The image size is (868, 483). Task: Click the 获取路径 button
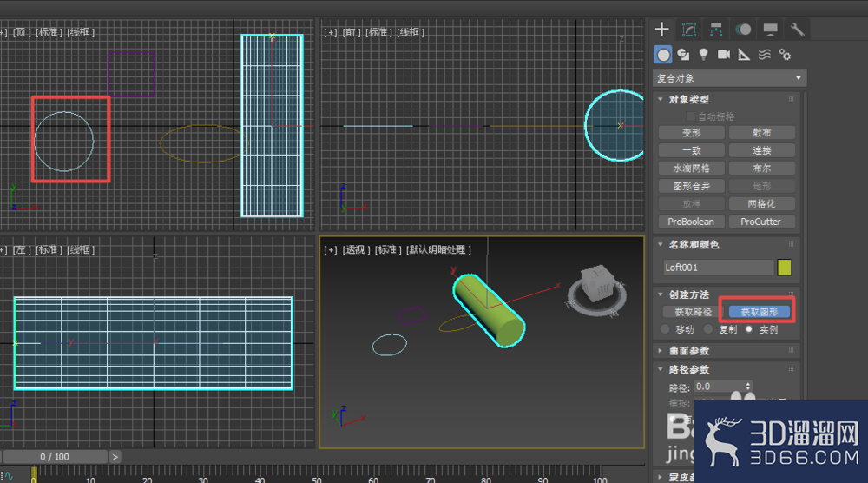tap(693, 312)
